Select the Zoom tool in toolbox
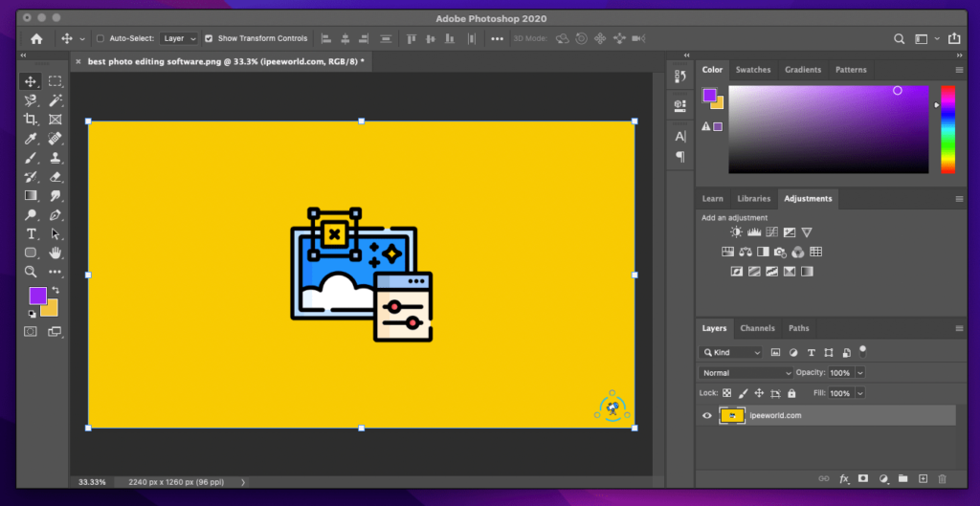 pyautogui.click(x=30, y=272)
